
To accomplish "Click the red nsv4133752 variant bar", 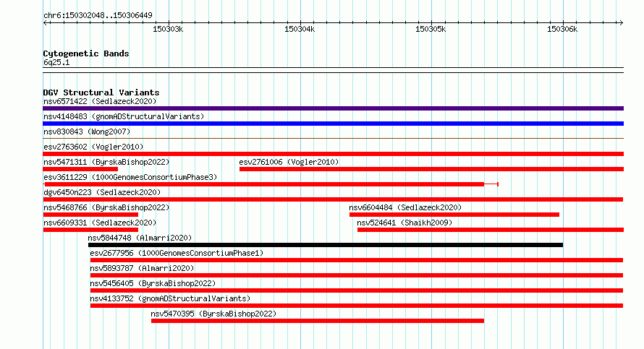I will click(x=357, y=306).
